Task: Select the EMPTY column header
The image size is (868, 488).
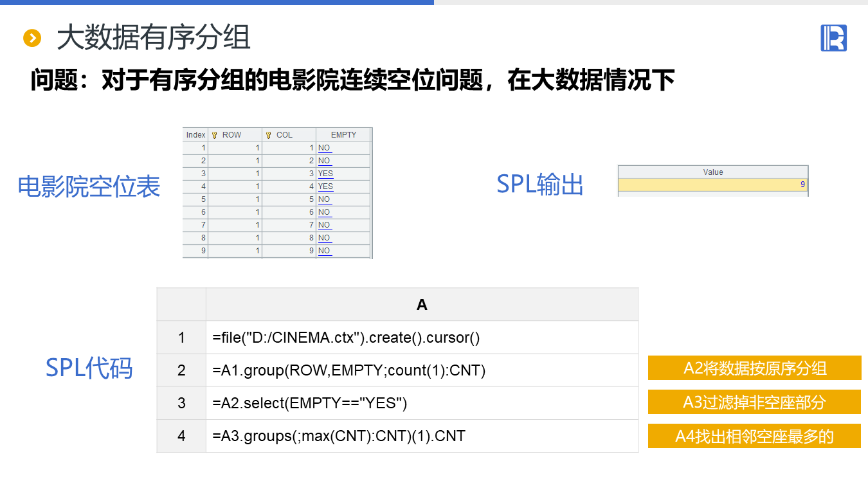Action: [x=343, y=135]
